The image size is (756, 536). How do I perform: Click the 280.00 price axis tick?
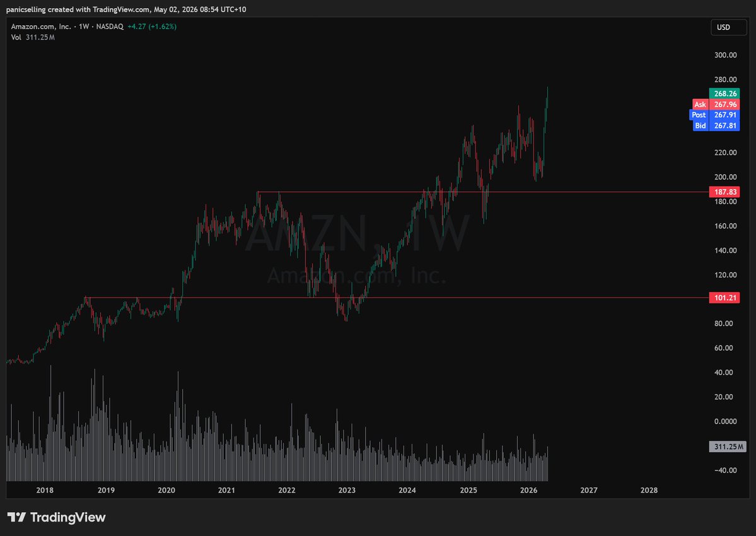726,79
